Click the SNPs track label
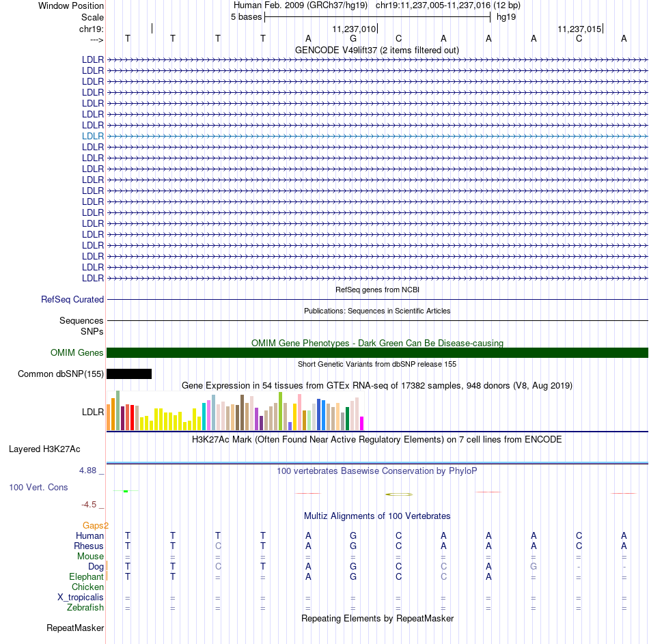The width and height of the screenshot is (649, 644). point(92,331)
